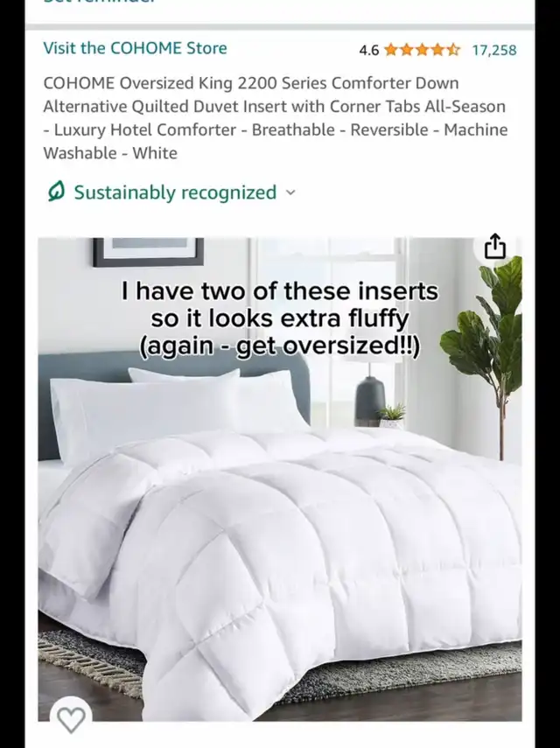Viewport: 560px width, 748px height.
Task: Click the Sustainably recognized label
Action: click(x=175, y=192)
